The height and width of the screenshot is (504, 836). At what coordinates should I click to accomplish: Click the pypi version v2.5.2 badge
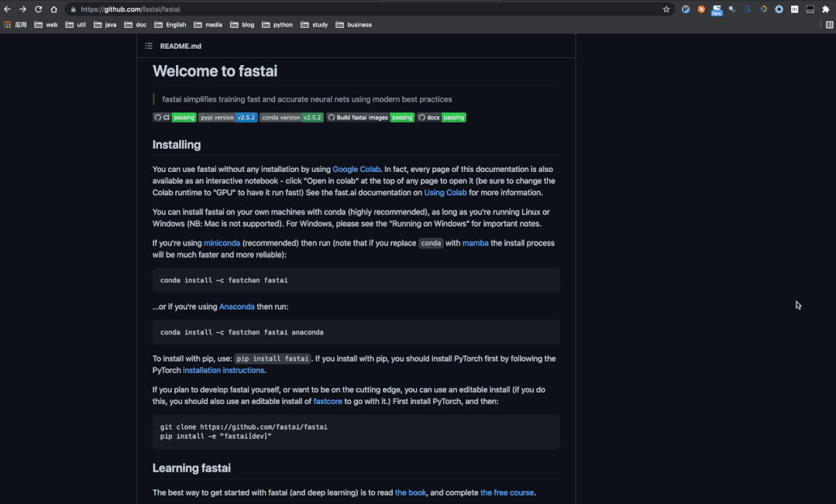(x=229, y=117)
